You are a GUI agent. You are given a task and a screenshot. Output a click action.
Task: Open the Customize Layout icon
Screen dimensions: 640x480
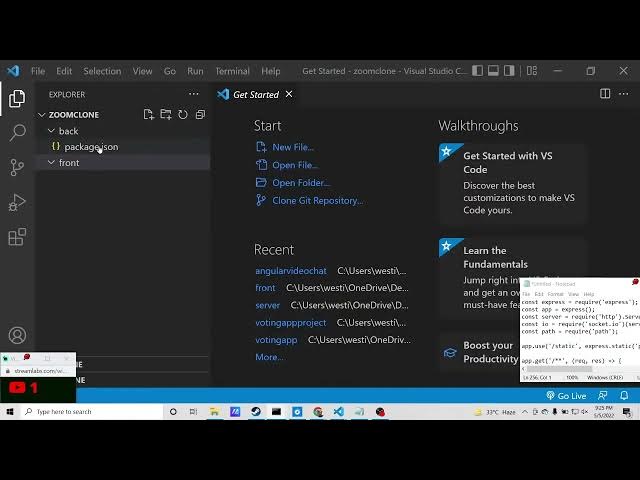pyautogui.click(x=532, y=71)
